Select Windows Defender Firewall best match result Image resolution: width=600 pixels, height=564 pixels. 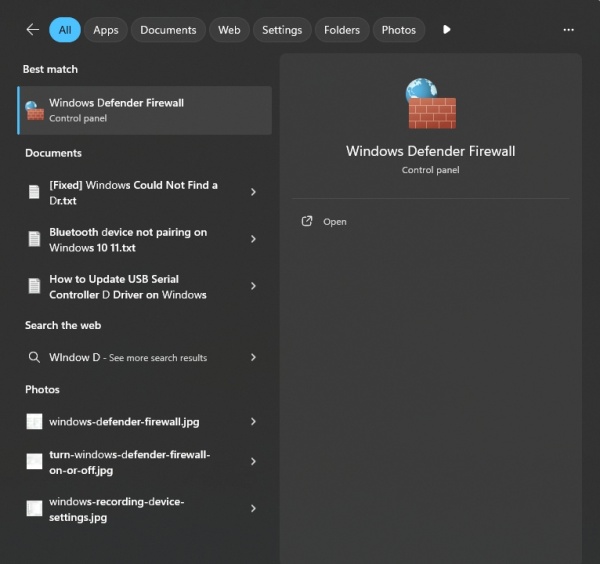(x=145, y=111)
